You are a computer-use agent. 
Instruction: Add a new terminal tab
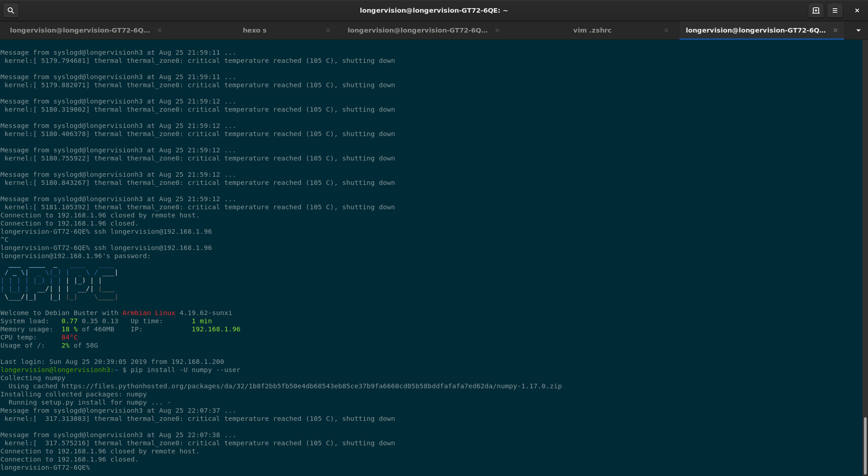tap(816, 10)
